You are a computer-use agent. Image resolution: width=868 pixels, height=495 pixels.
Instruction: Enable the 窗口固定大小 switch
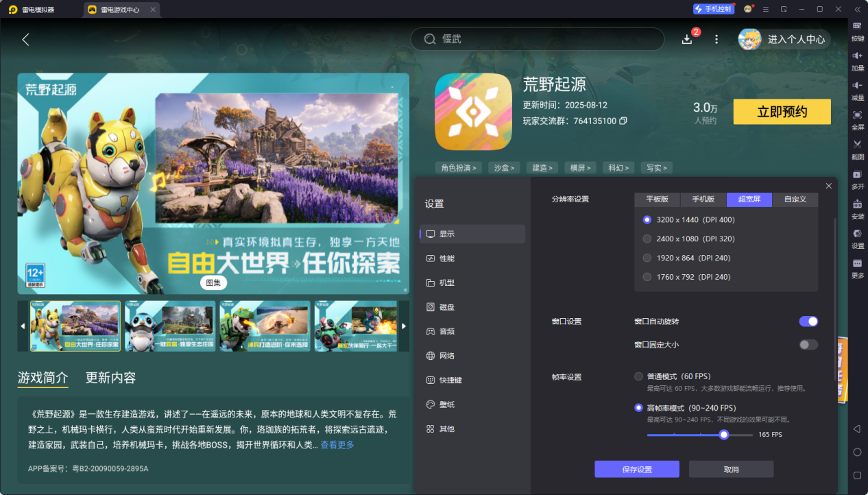click(x=808, y=345)
